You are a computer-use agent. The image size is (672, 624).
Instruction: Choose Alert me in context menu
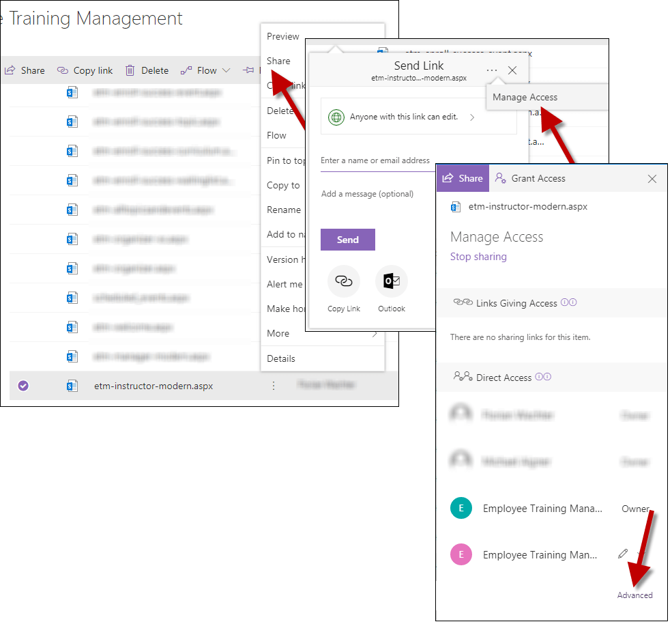click(284, 284)
